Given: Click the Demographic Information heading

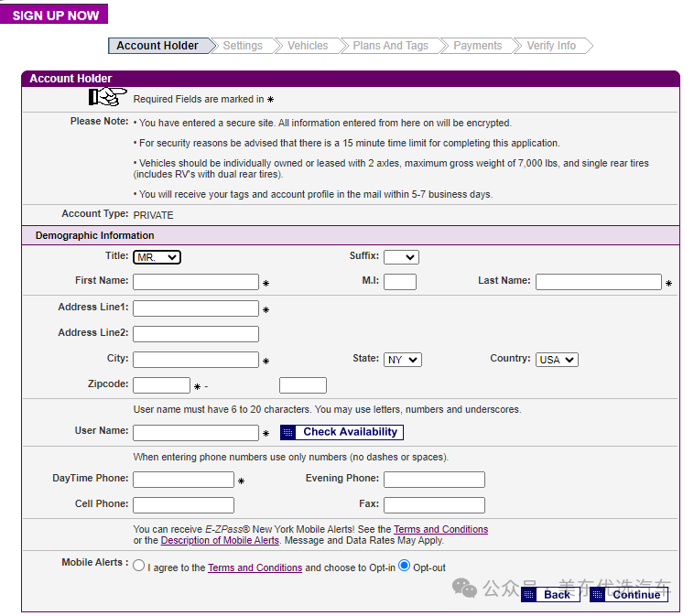Looking at the screenshot, I should [94, 235].
